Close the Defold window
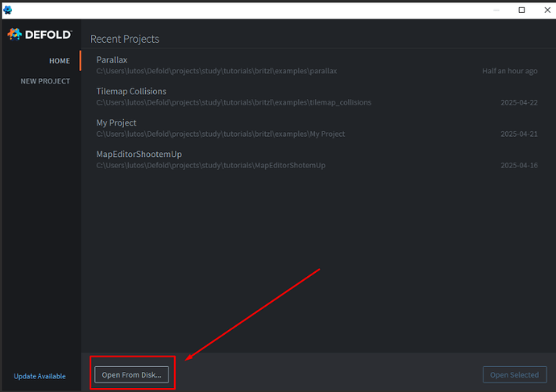556x392 pixels. tap(547, 10)
